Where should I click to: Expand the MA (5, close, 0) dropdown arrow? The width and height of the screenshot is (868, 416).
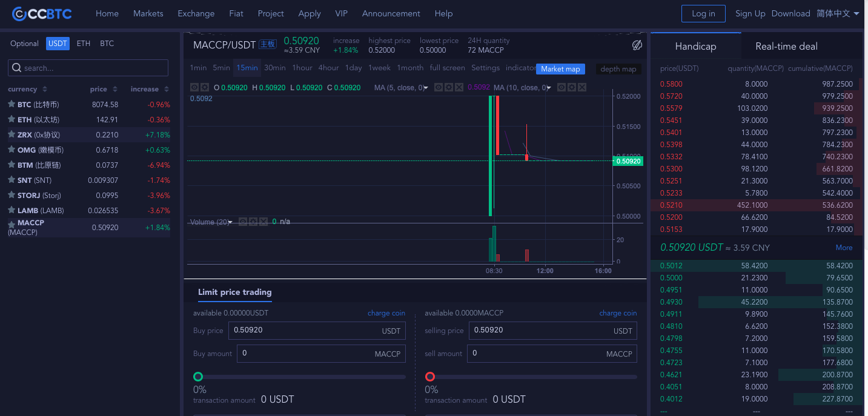point(426,88)
